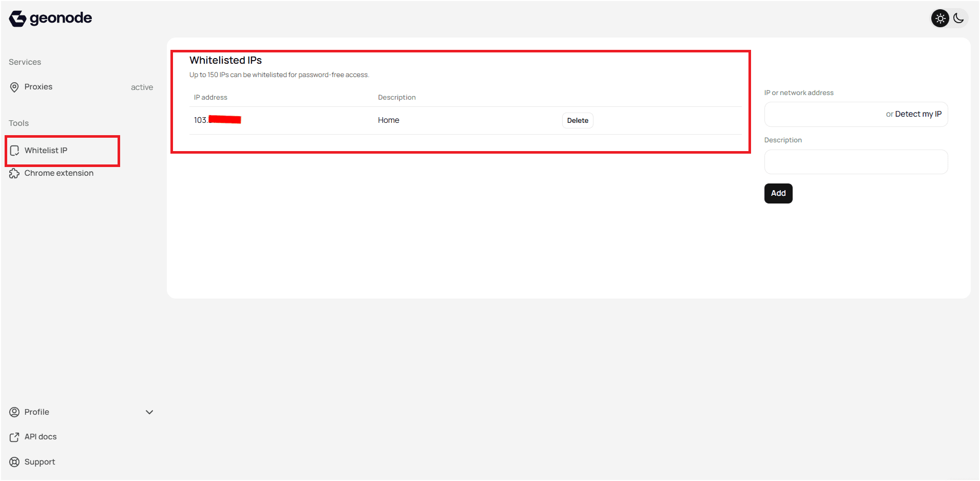Delete the Home whitelisted IP entry
Screen dimensions: 980x481
pos(577,120)
